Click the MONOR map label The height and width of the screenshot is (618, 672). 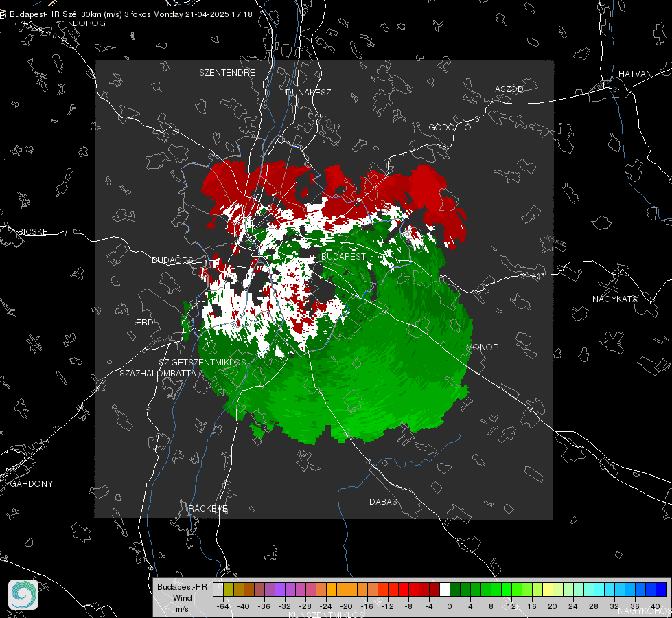pyautogui.click(x=483, y=347)
